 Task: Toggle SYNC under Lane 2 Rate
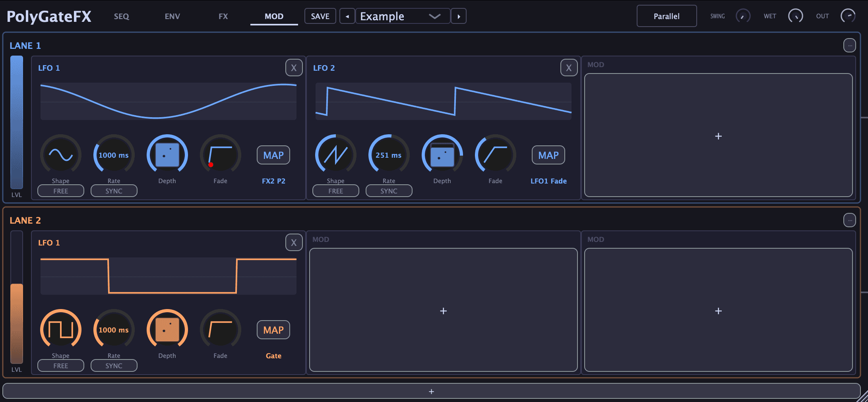pyautogui.click(x=114, y=366)
